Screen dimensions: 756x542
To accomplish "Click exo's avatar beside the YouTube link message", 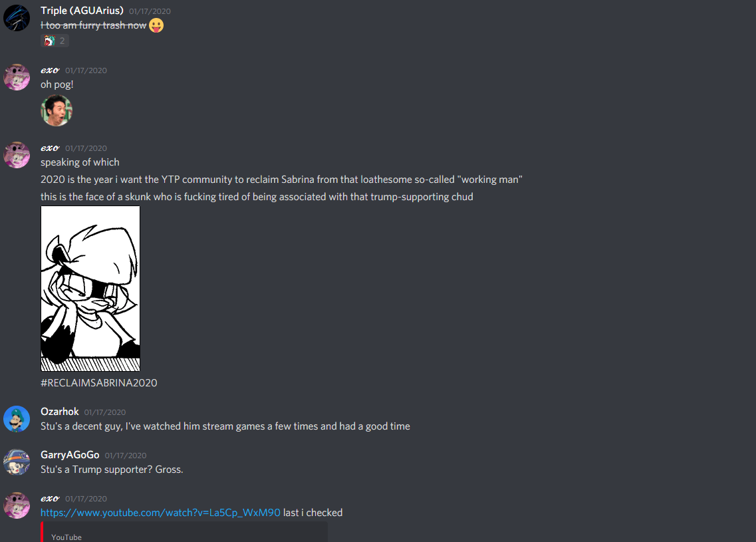I will coord(17,505).
